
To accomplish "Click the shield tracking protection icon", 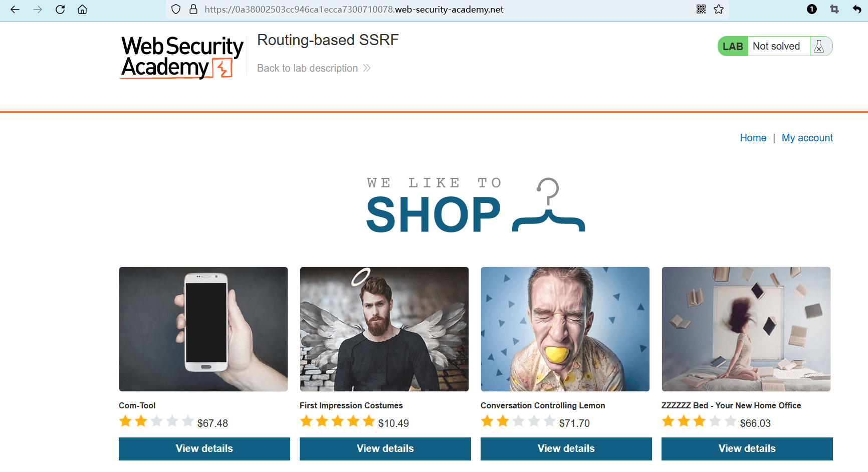I will point(176,10).
